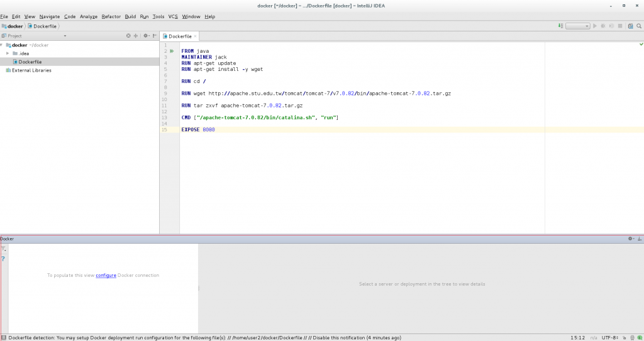Open the run configuration dropdown

click(x=577, y=26)
